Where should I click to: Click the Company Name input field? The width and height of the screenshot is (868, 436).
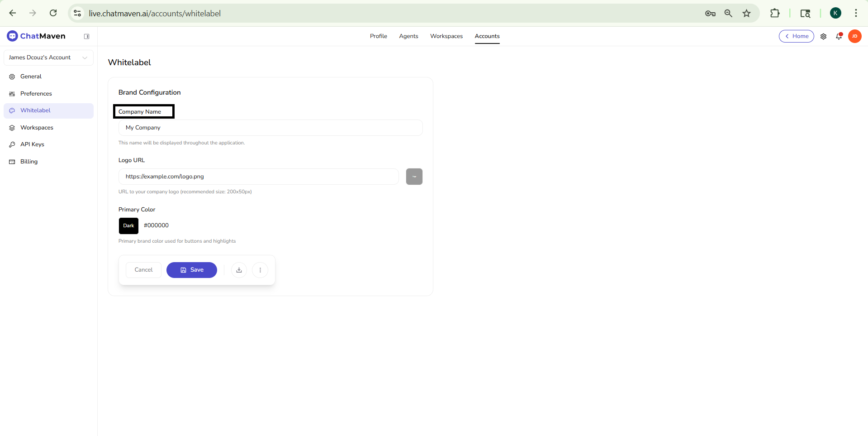click(270, 128)
